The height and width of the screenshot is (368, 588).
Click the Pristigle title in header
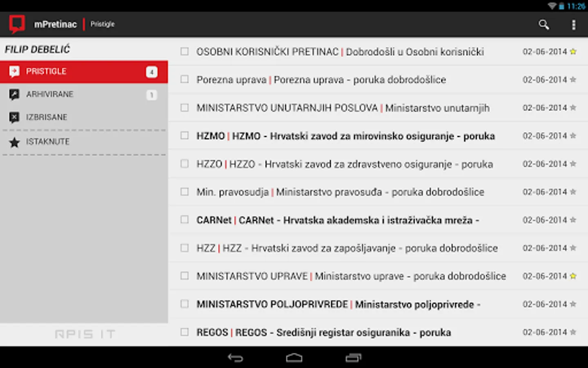click(x=102, y=24)
